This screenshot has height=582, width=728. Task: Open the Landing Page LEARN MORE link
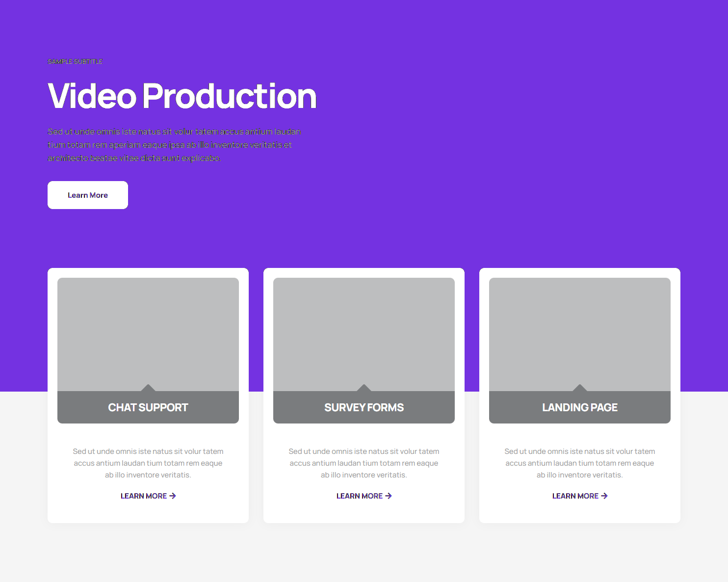pyautogui.click(x=575, y=496)
